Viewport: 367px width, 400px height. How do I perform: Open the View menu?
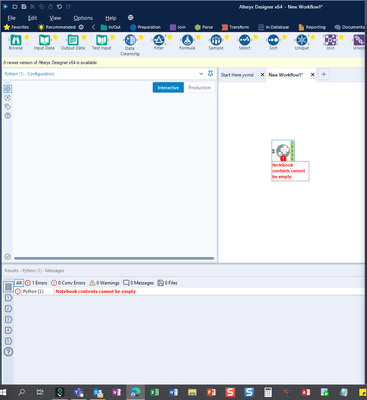[x=55, y=18]
